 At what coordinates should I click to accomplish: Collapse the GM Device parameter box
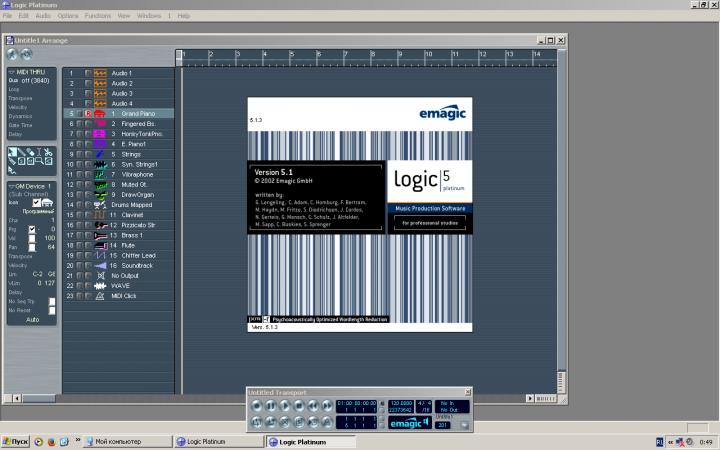(11, 186)
